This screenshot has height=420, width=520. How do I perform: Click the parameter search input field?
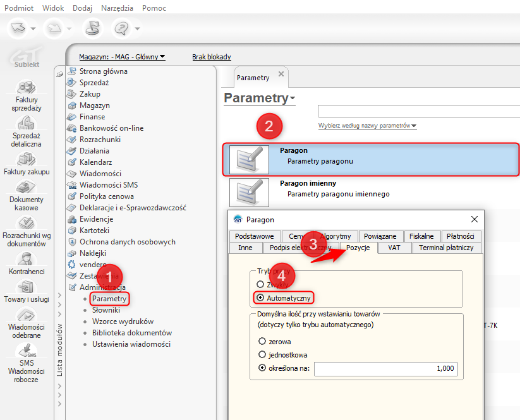tap(419, 111)
